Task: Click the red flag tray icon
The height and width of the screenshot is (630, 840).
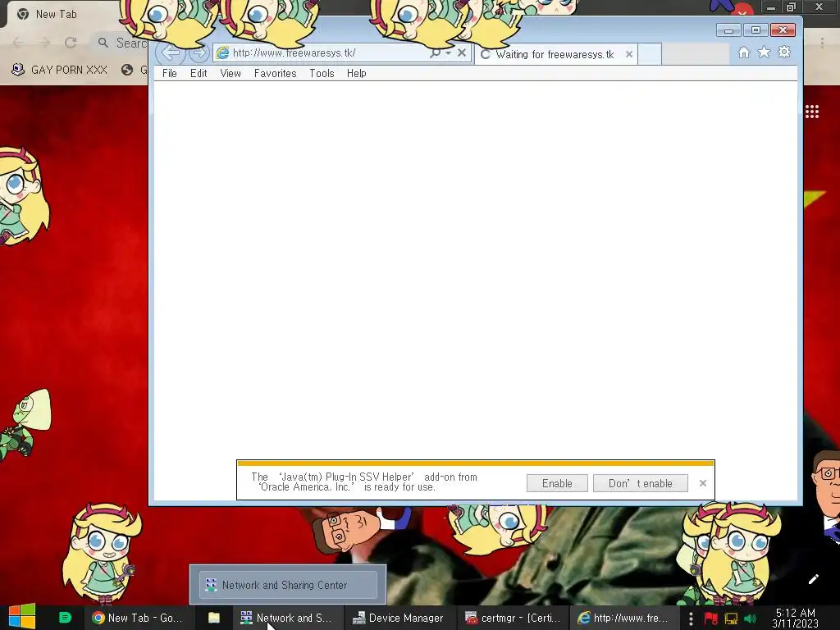Action: click(711, 619)
